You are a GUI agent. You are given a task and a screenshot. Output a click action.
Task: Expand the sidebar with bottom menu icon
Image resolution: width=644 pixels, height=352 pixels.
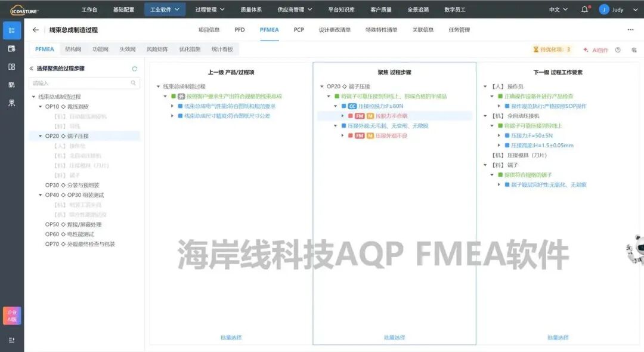click(12, 340)
